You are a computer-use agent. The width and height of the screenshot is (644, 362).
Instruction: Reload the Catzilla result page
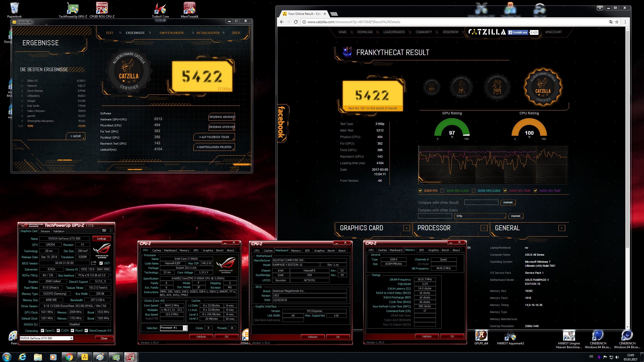pos(296,22)
